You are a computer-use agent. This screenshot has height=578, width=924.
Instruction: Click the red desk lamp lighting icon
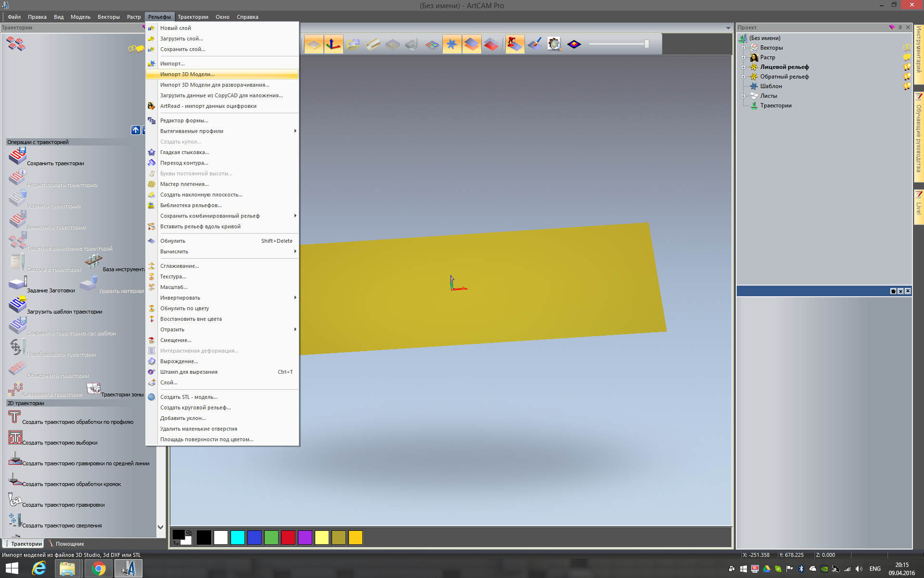pos(514,44)
